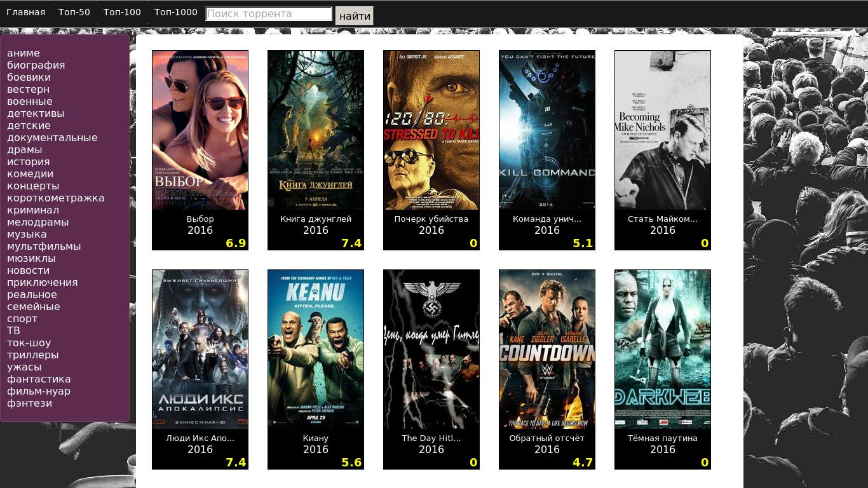Open the ТВ category
The height and width of the screenshot is (488, 868).
point(14,331)
